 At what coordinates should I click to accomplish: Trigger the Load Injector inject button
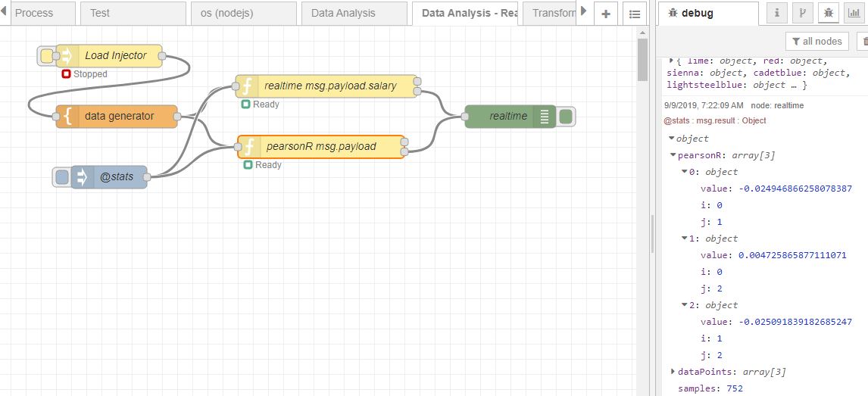point(47,55)
